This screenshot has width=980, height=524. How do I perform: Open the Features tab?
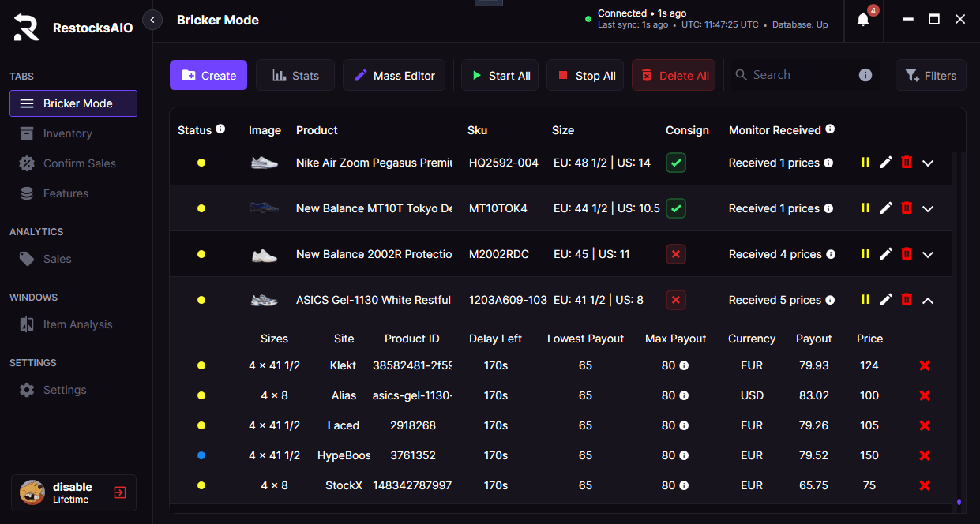73,193
